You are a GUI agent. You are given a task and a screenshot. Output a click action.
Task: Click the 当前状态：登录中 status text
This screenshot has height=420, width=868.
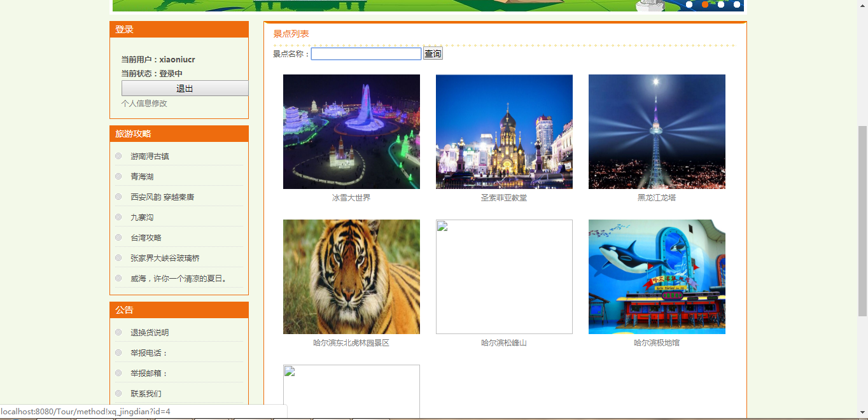152,73
